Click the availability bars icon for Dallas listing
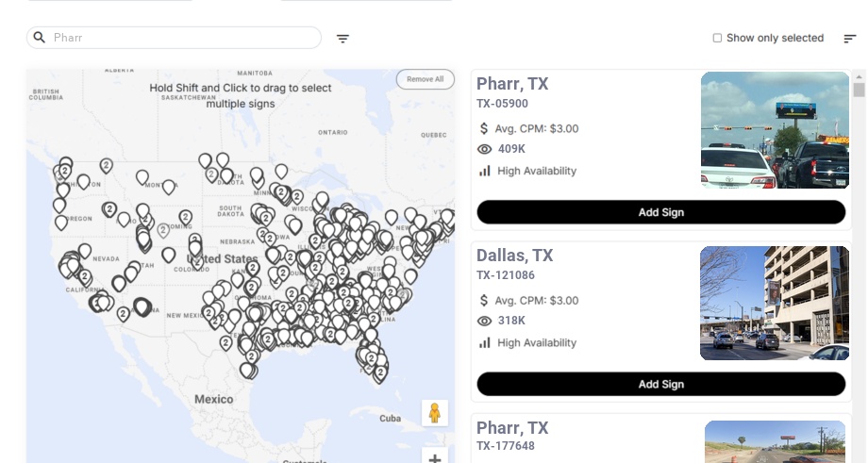 pyautogui.click(x=485, y=342)
